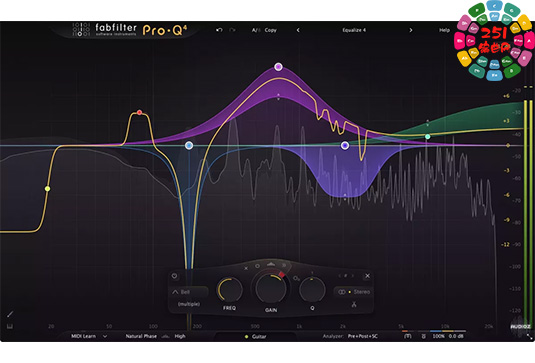Open the Natural Phase processing mode menu
535x363 pixels.
pos(141,336)
